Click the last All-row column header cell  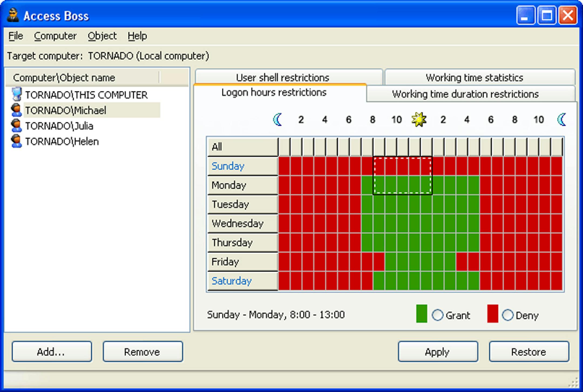click(x=557, y=147)
